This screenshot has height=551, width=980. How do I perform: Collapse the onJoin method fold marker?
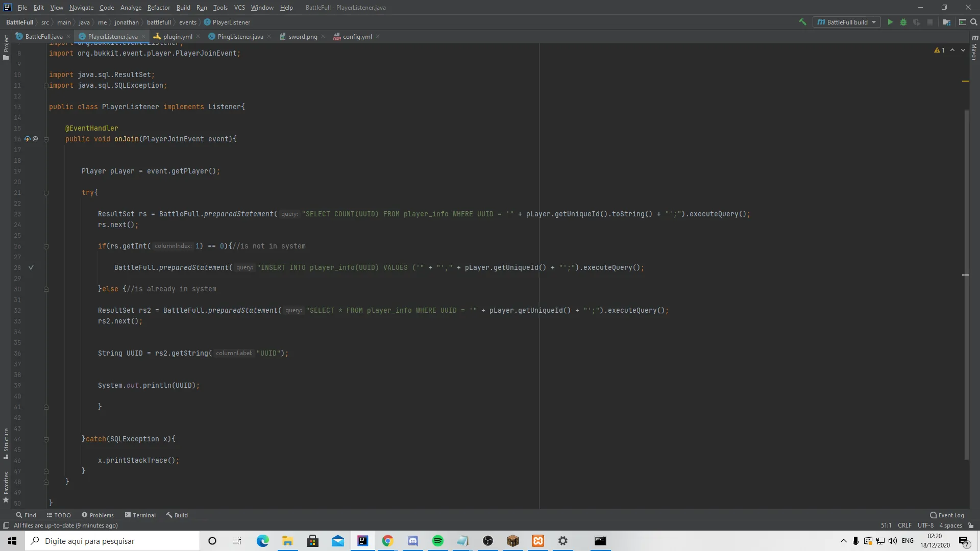pyautogui.click(x=46, y=139)
